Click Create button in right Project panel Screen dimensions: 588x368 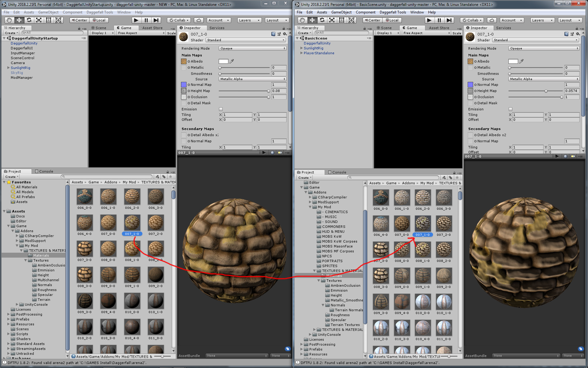pos(304,178)
